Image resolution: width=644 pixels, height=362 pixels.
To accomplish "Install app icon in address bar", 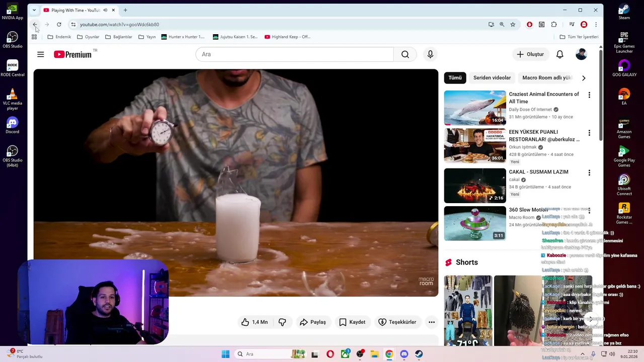I will click(x=491, y=24).
